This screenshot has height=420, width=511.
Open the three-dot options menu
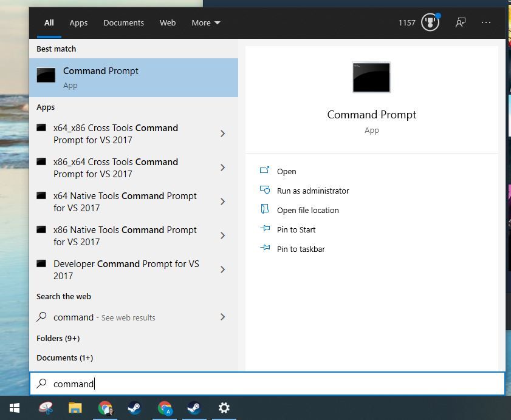tap(486, 23)
